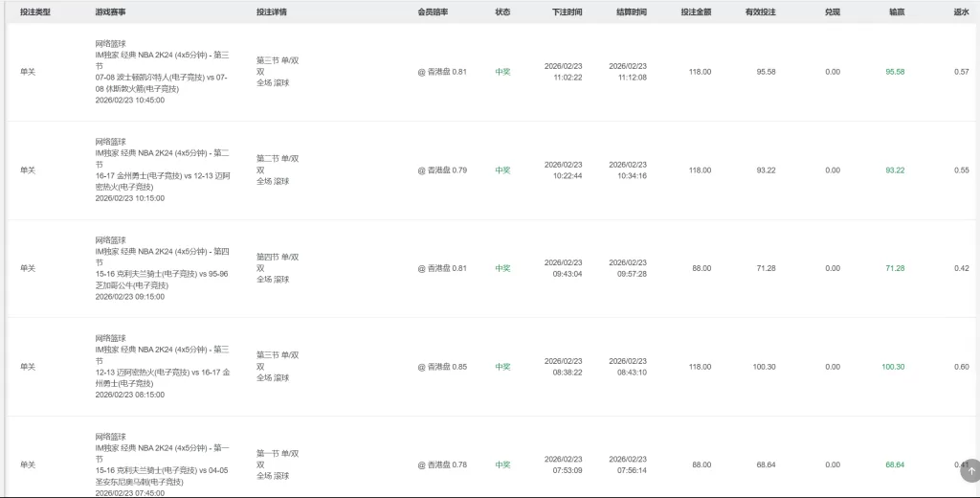
Task: Select the 有效投注 column header
Action: point(761,12)
